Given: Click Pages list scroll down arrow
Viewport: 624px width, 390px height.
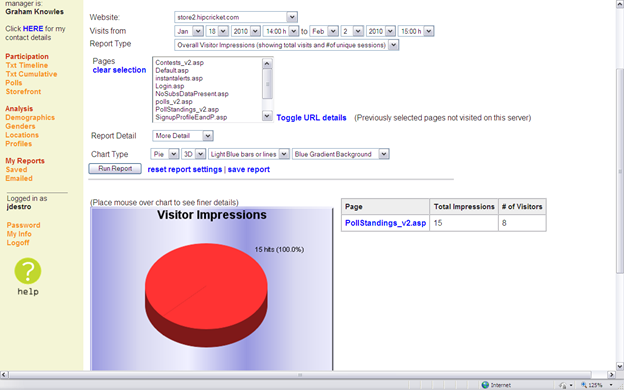Looking at the screenshot, I should point(267,116).
